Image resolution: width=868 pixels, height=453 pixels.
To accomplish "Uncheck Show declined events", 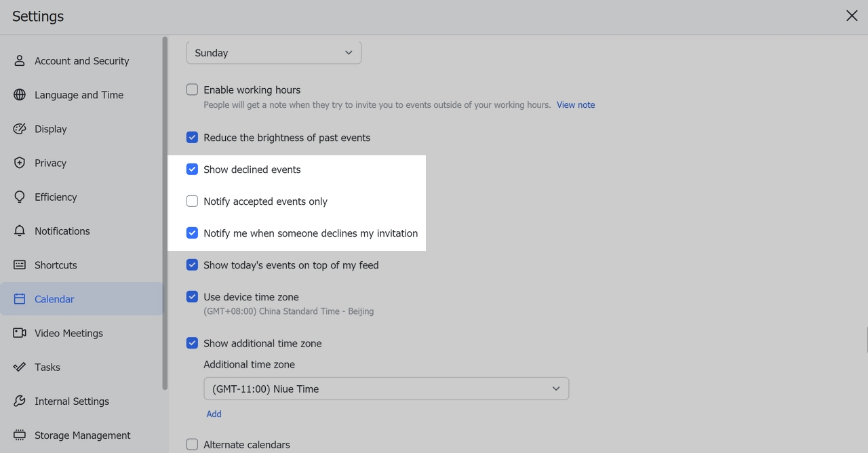I will 193,170.
